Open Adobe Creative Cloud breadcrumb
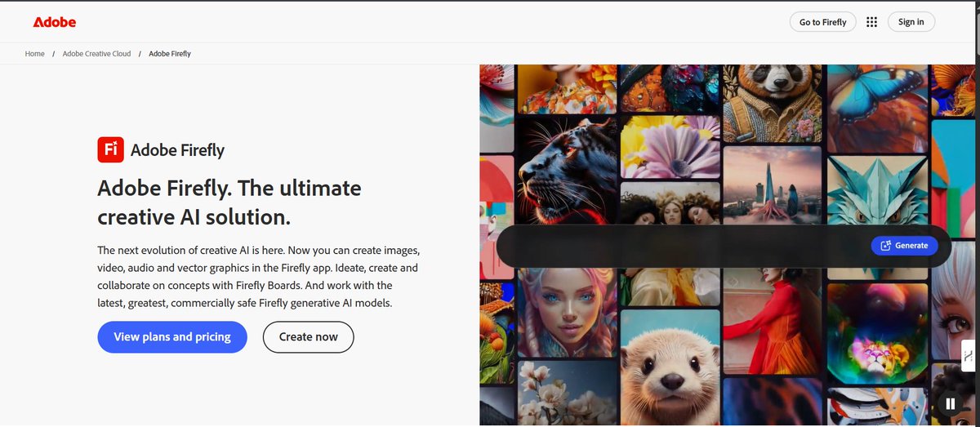The height and width of the screenshot is (427, 980). pyautogui.click(x=96, y=54)
